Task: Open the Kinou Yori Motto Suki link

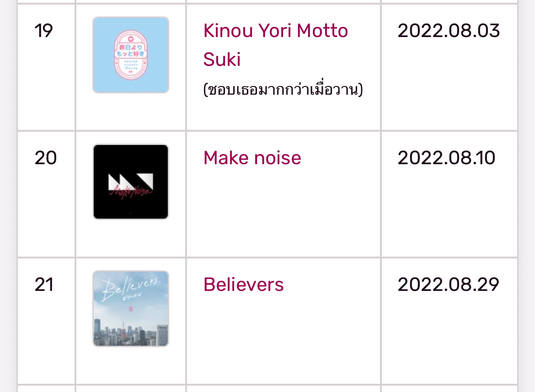Action: tap(275, 45)
